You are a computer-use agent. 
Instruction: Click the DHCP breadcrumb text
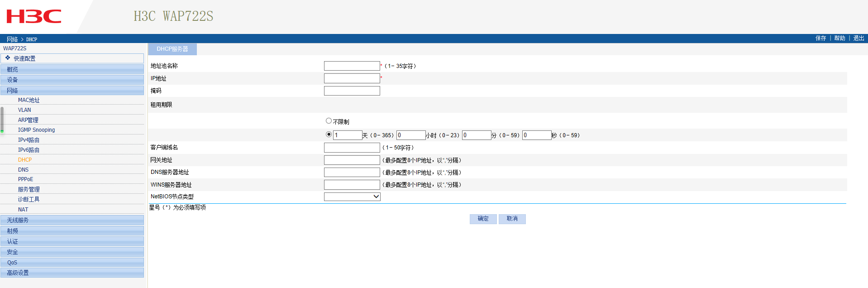coord(32,39)
